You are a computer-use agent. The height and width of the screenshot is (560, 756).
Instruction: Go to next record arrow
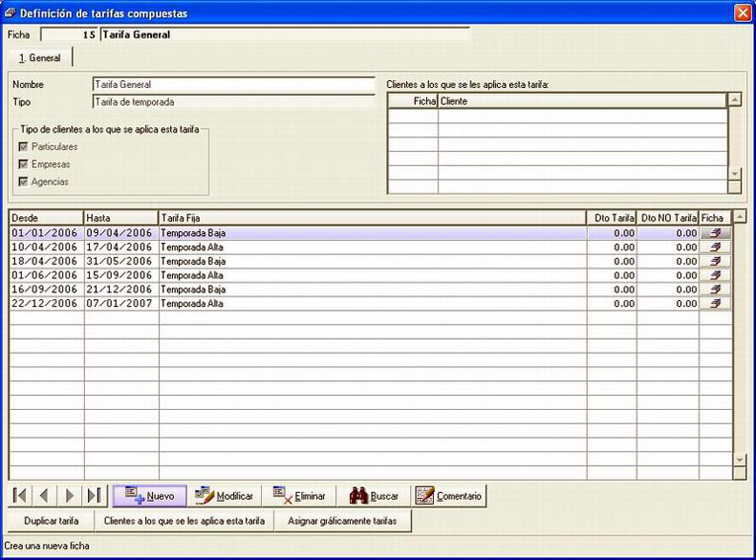69,496
